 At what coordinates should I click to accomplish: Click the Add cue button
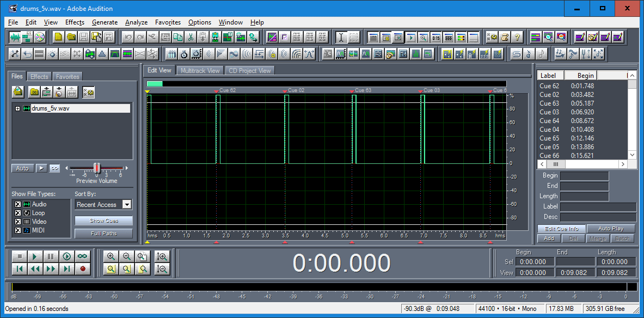(549, 238)
